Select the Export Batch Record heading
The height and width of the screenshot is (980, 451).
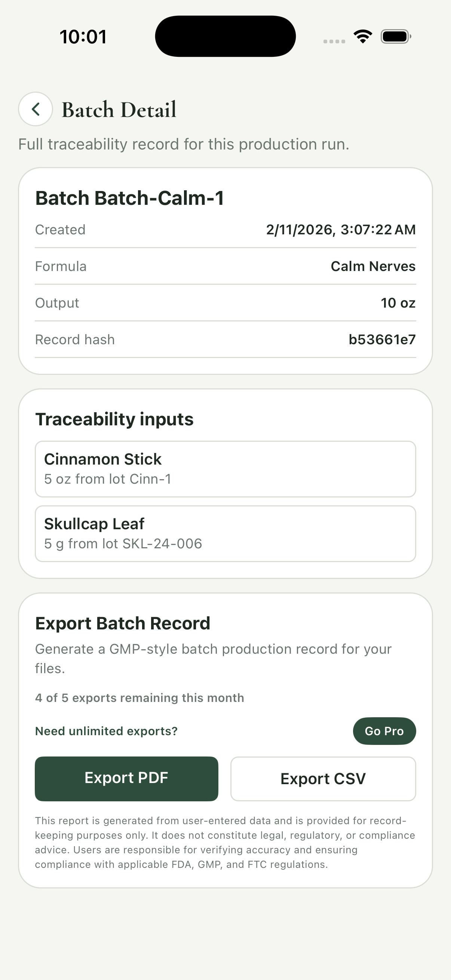(x=123, y=623)
